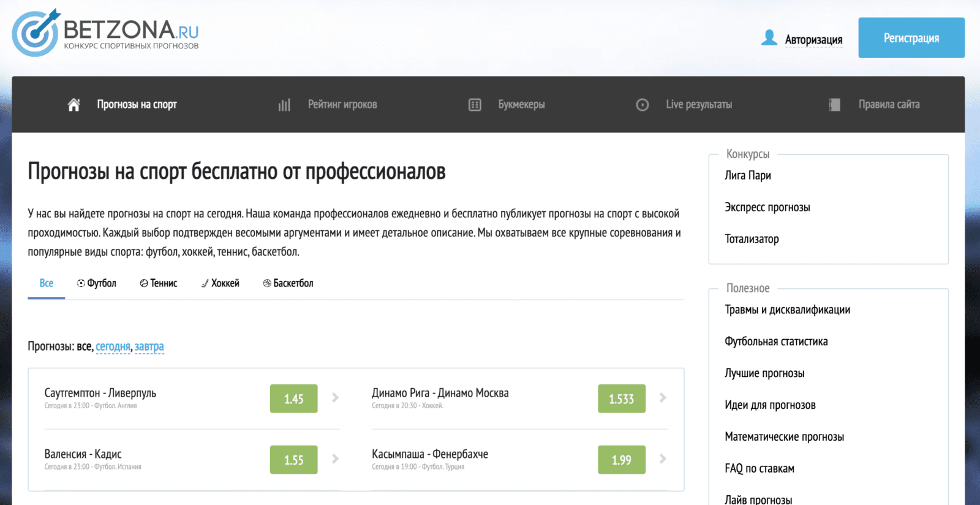The width and height of the screenshot is (980, 505).
Task: Click the Авторизация link
Action: (x=813, y=40)
